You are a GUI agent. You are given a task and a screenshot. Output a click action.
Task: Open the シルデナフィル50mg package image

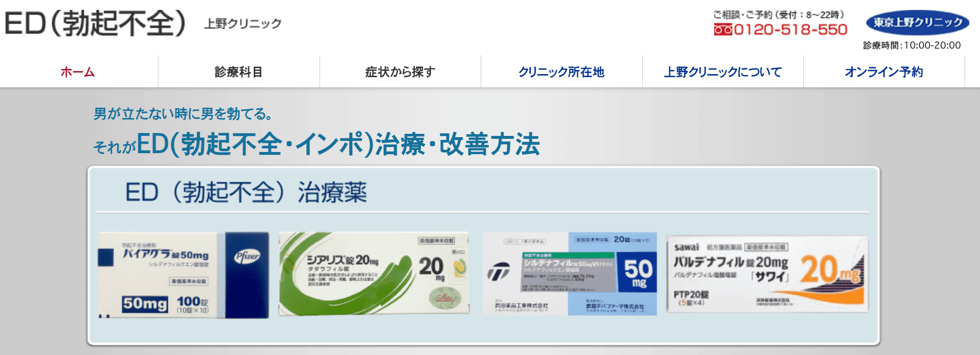click(x=570, y=274)
